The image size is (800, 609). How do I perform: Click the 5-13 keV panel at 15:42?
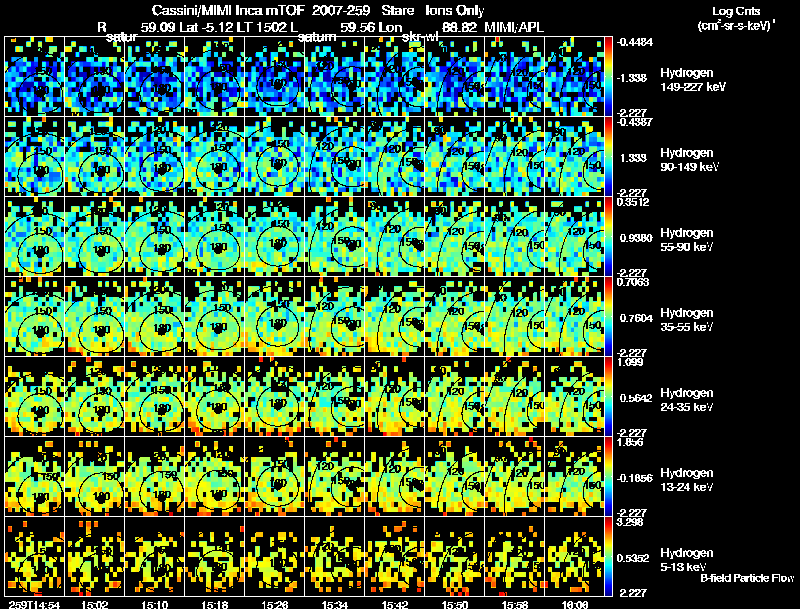tap(394, 556)
